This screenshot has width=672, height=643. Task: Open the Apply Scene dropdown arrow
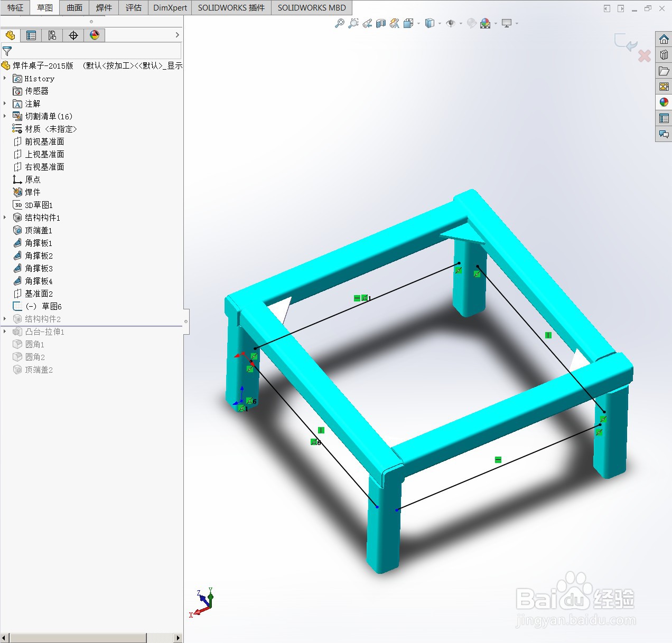(x=496, y=23)
